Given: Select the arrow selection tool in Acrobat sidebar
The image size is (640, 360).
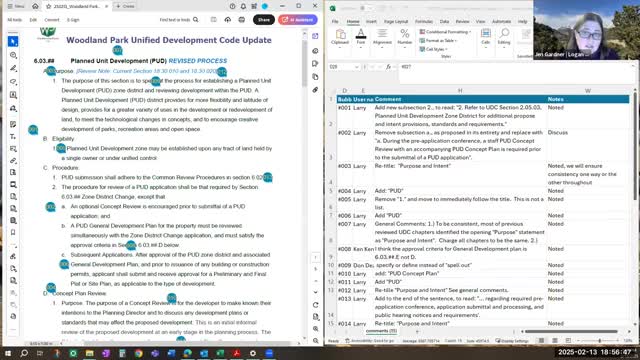Looking at the screenshot, I should point(13,42).
